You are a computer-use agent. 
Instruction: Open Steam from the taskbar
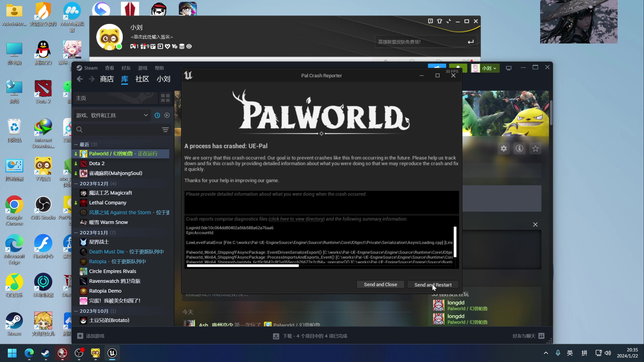tap(46, 353)
